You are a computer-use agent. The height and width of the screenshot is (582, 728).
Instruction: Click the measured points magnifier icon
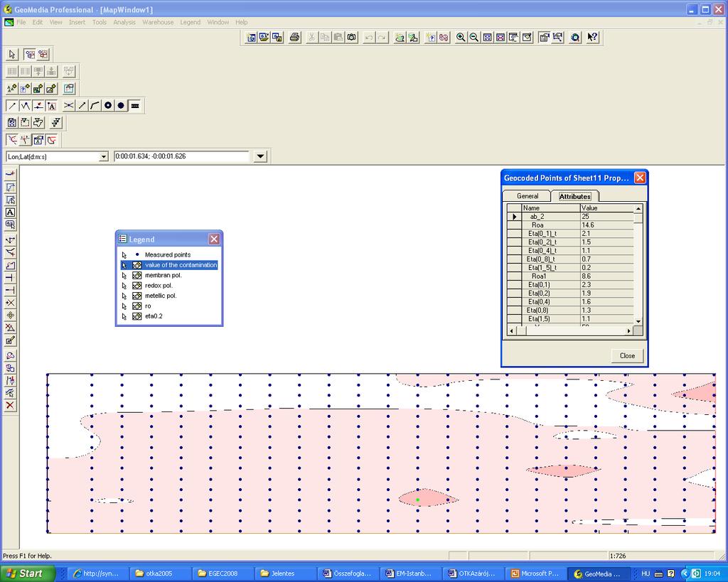point(575,38)
